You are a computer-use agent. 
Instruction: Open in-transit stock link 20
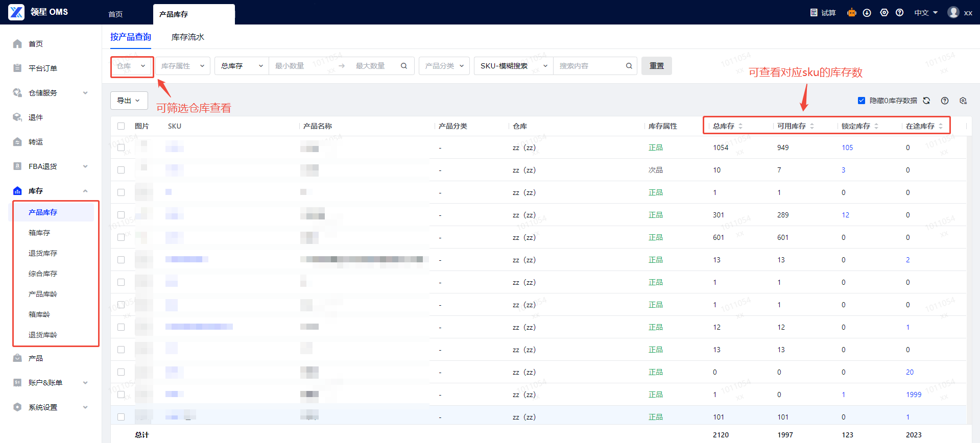pos(910,372)
